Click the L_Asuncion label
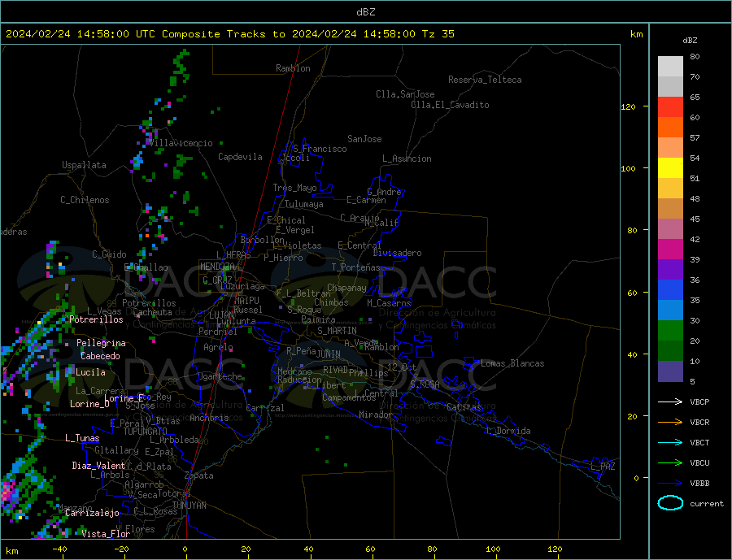This screenshot has height=560, width=732. point(407,158)
